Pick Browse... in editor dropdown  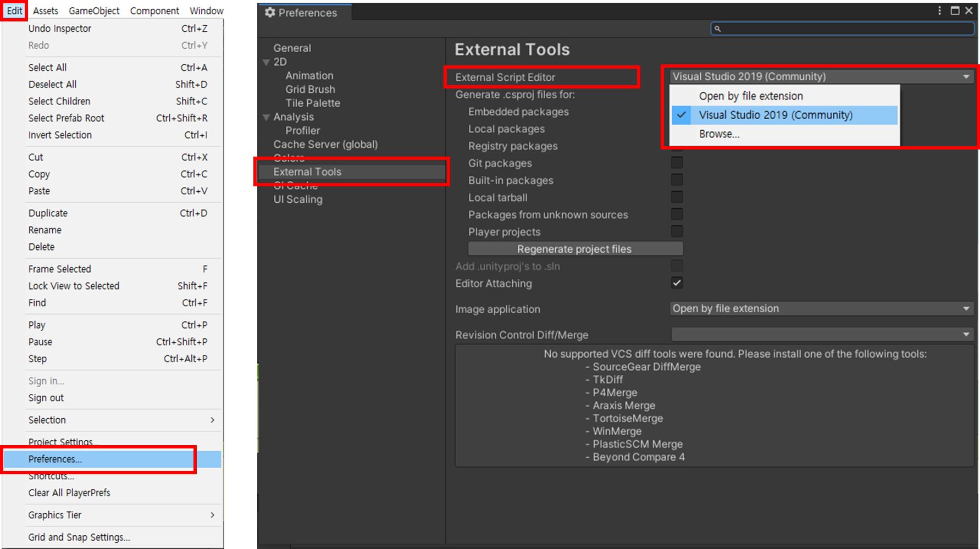point(784,134)
